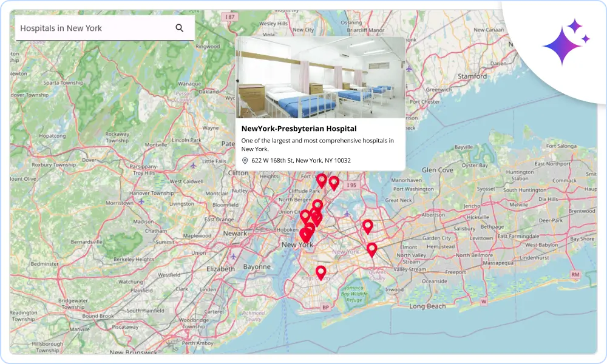Click the Jamaica Bay Wildlife Refuge label

tap(354, 294)
